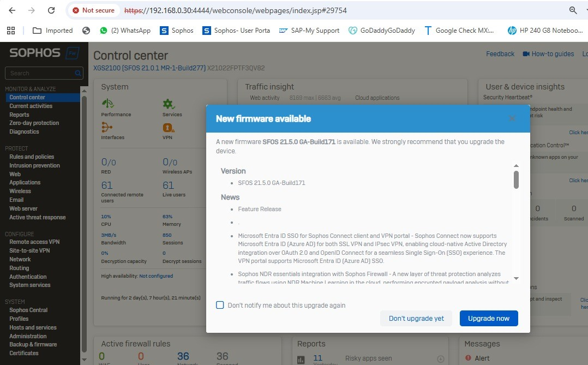Click the browser reload icon

coord(51,10)
